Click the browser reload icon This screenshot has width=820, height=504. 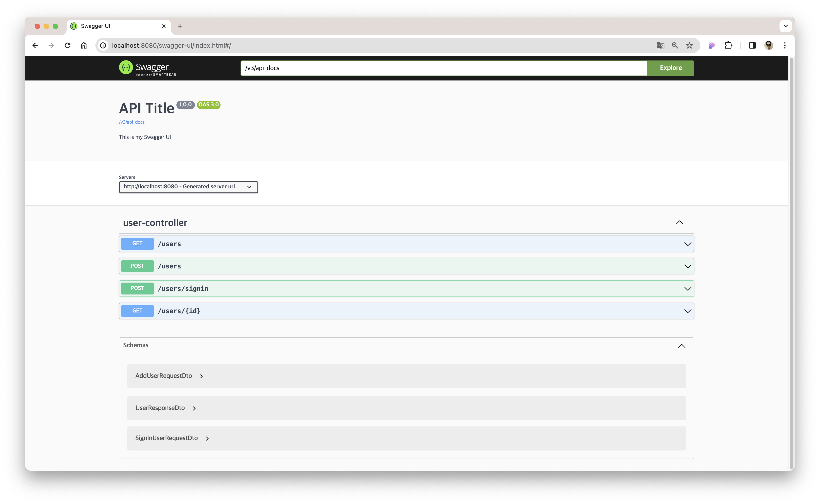[67, 45]
